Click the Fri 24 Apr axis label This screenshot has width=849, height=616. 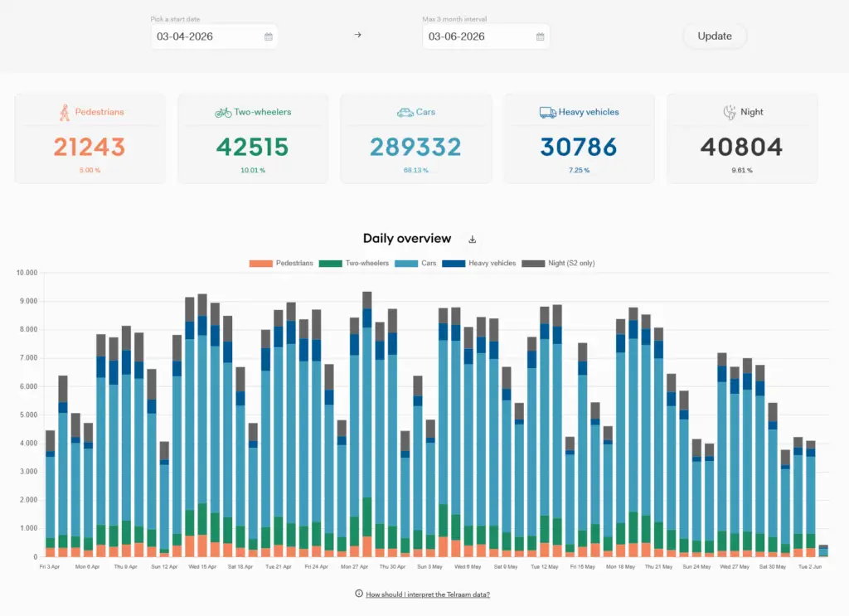point(316,567)
